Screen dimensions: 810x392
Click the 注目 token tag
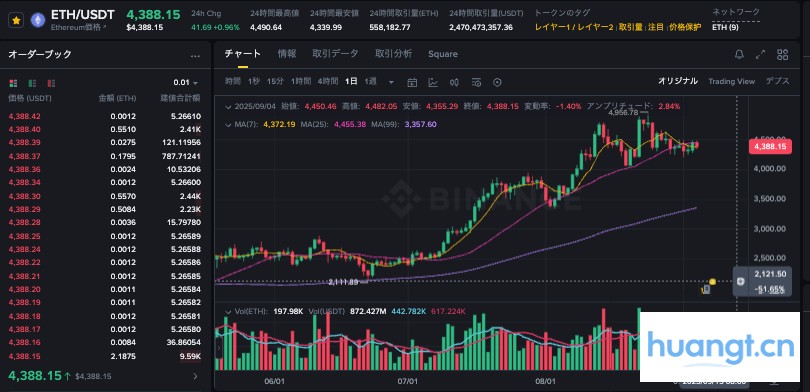[656, 27]
